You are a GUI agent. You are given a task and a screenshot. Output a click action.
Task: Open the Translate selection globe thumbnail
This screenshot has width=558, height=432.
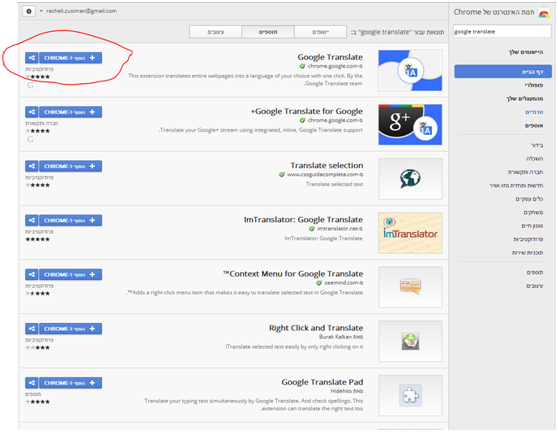pos(410,179)
